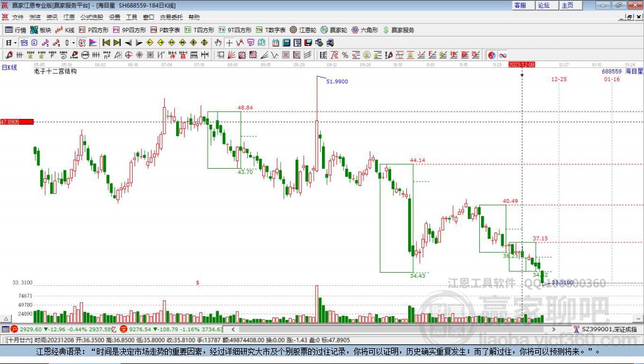Viewport: 644px width, 364px height.
Task: Click the blue-red infinity loop icon
Action: 502,55
